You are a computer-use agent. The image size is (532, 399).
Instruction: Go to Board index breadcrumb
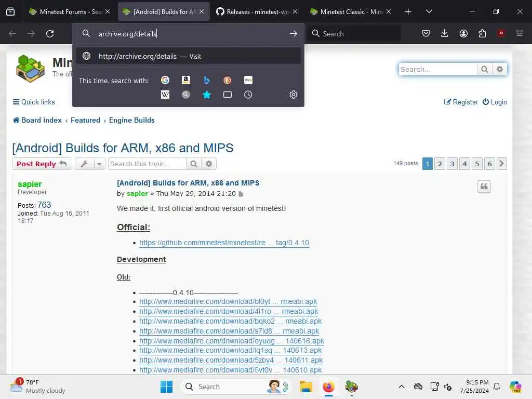coord(37,120)
